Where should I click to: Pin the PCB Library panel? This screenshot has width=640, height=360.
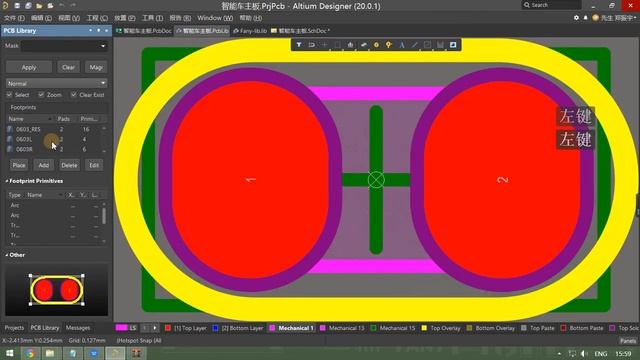(98, 31)
